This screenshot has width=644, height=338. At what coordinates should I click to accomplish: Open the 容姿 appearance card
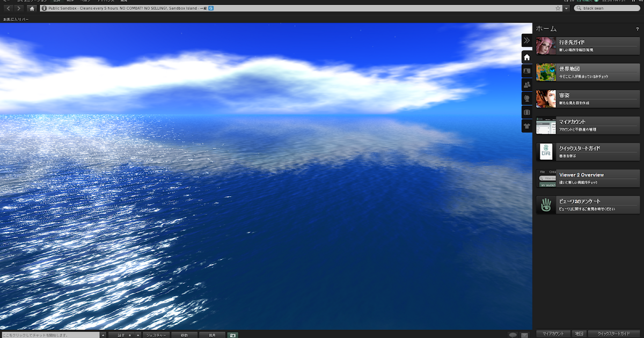pos(588,99)
